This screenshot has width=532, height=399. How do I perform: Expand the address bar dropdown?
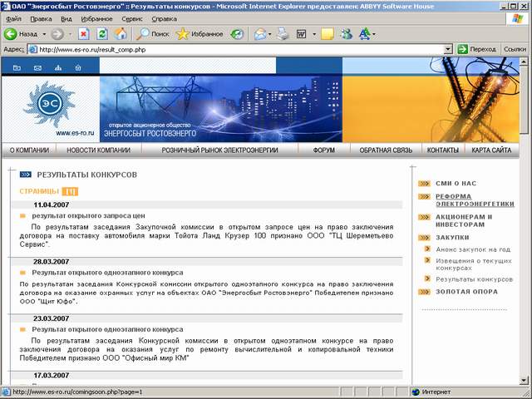[448, 50]
